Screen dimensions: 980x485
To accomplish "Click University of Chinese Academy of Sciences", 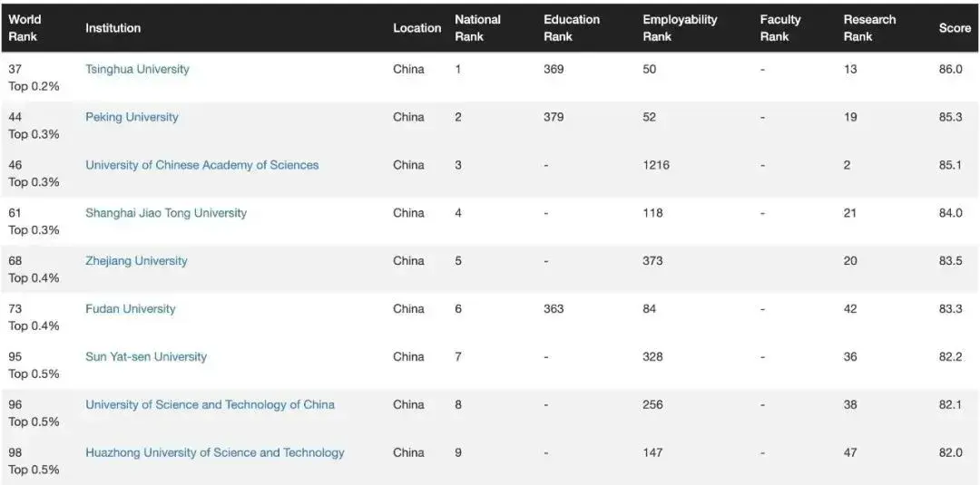I will pyautogui.click(x=201, y=165).
